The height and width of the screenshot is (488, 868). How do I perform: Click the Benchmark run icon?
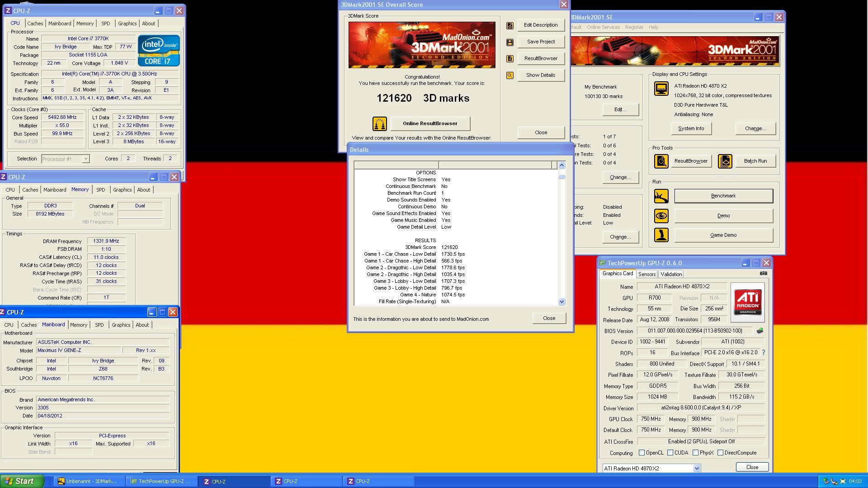[x=661, y=196]
